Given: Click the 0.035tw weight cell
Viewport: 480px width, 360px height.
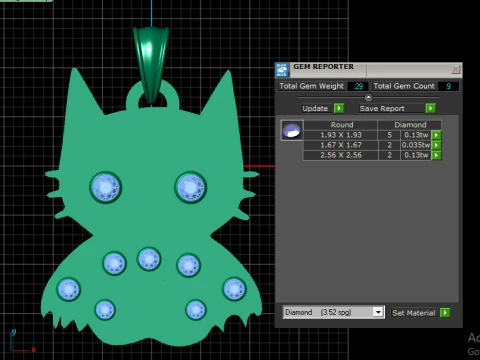Looking at the screenshot, I should click(x=416, y=145).
